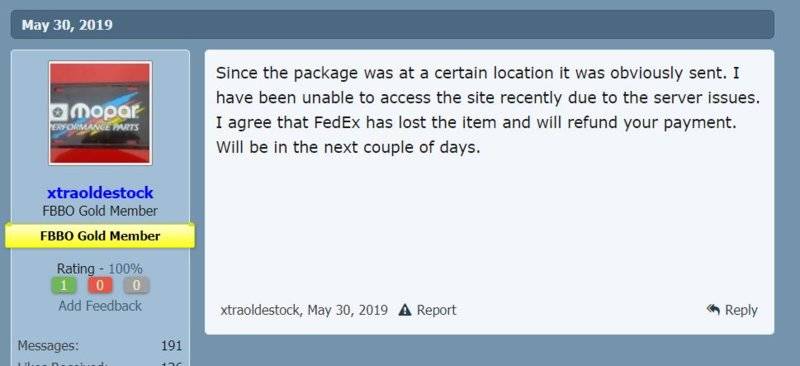Click the FBBO Gold Member title text
800x366 pixels.
click(100, 211)
